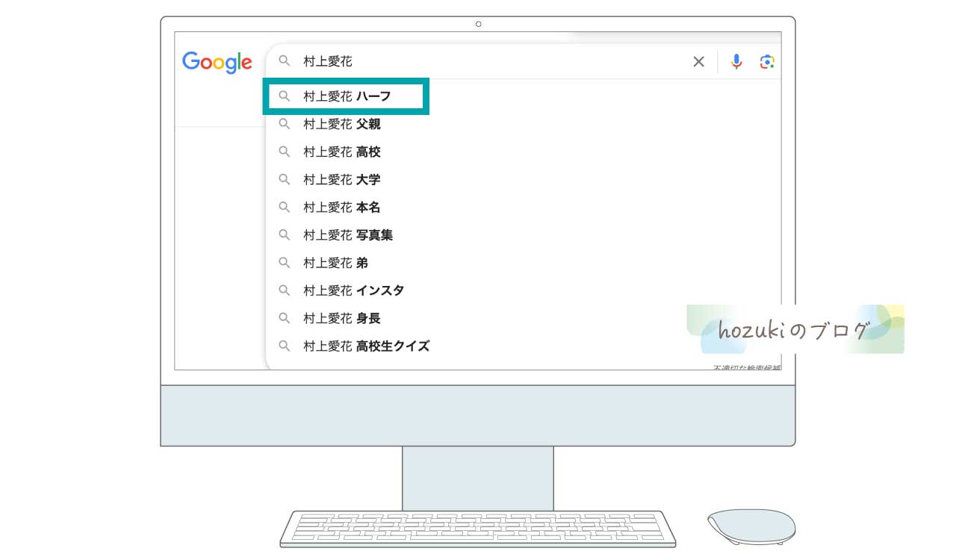
Task: Click the Google logo
Action: click(217, 63)
